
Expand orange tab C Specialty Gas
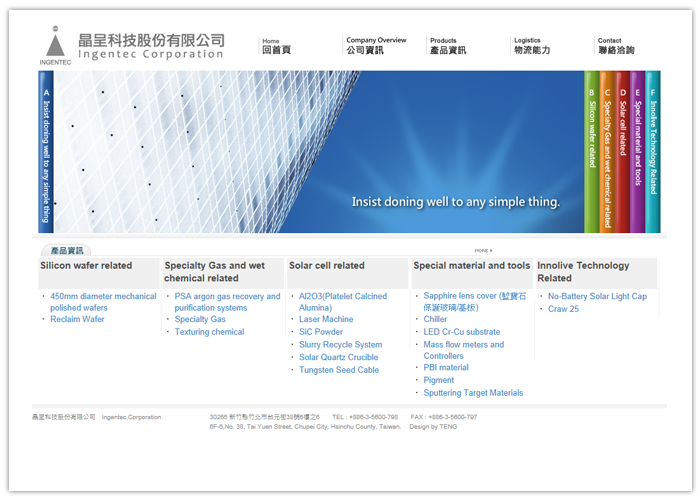point(607,150)
